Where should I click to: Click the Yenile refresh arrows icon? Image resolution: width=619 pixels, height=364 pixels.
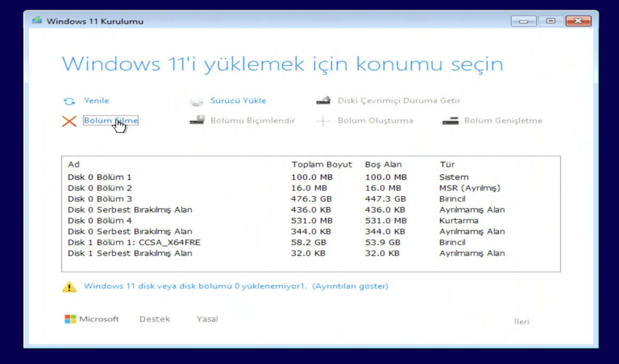coord(69,101)
